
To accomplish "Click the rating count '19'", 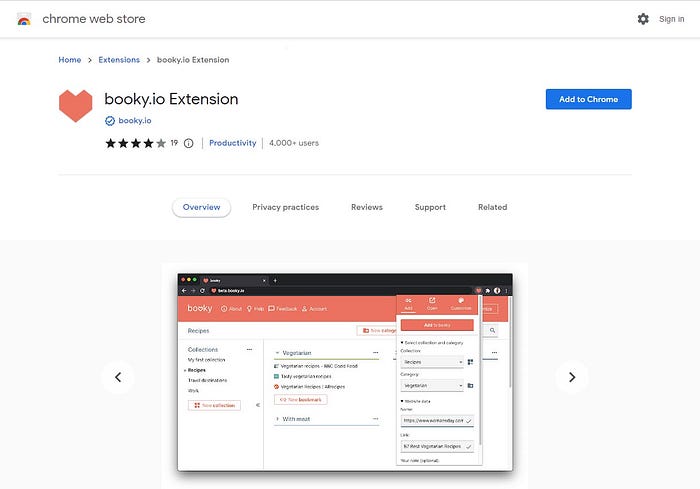I will 174,143.
